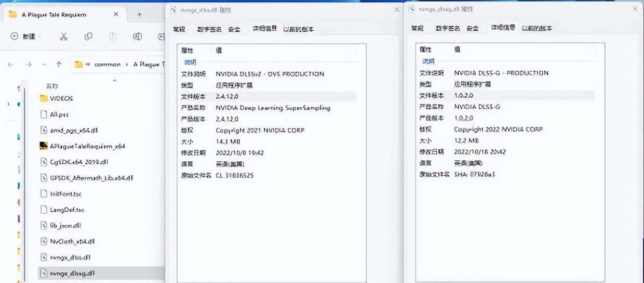The image size is (644, 283).
Task: Click the NvCloth_x64.dll file icon
Action: (x=44, y=241)
